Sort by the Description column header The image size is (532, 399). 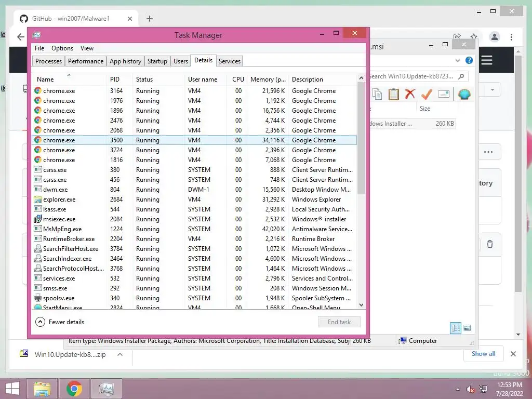(323, 79)
